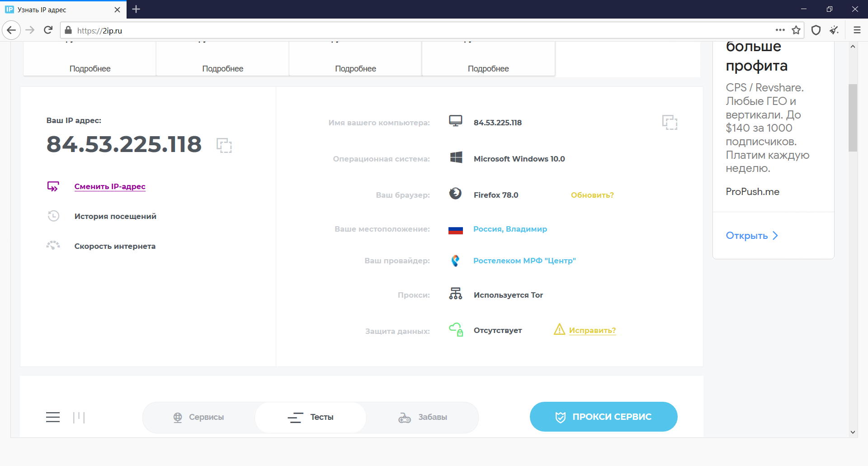Select the Забавы tab
Screen dimensions: 868x466
coord(423,417)
